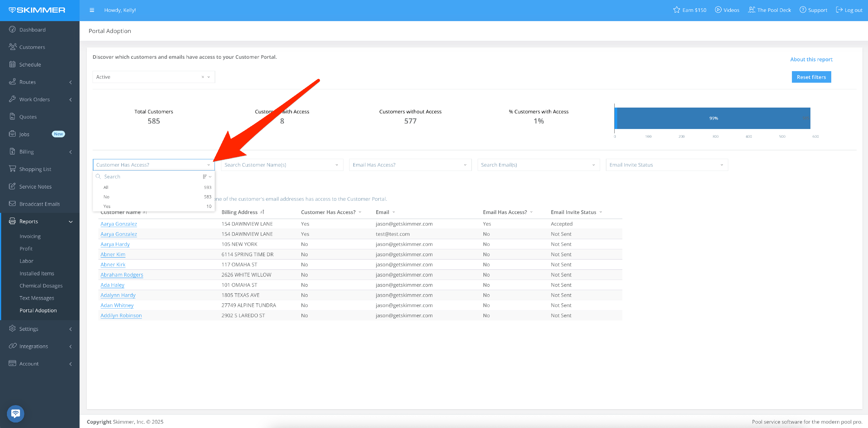Click the Earn $150 star icon
Screen dimensions: 868x428
pos(676,10)
